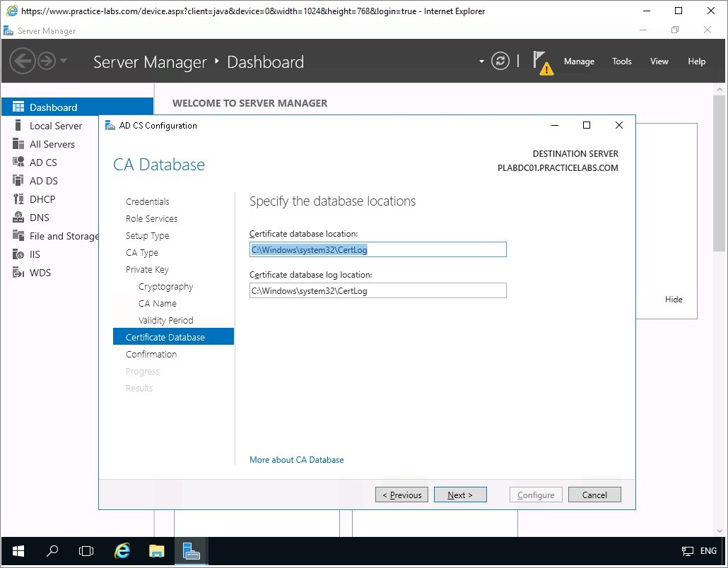This screenshot has height=568, width=728.
Task: Minimize the AD CS Configuration dialog
Action: coord(555,125)
